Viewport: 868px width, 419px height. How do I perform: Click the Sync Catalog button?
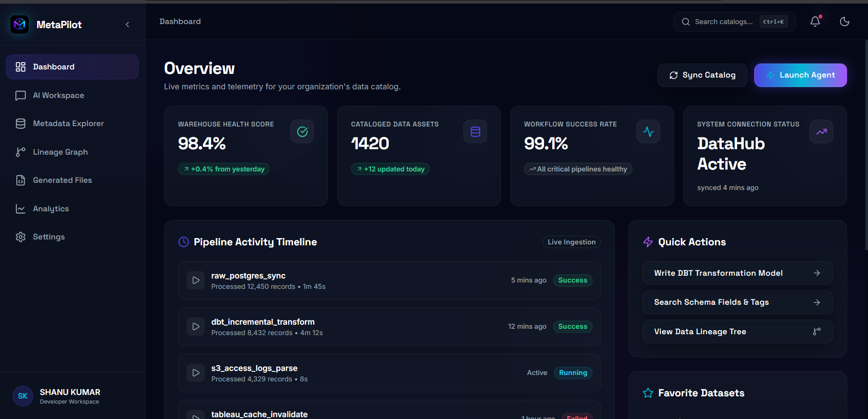coord(702,75)
